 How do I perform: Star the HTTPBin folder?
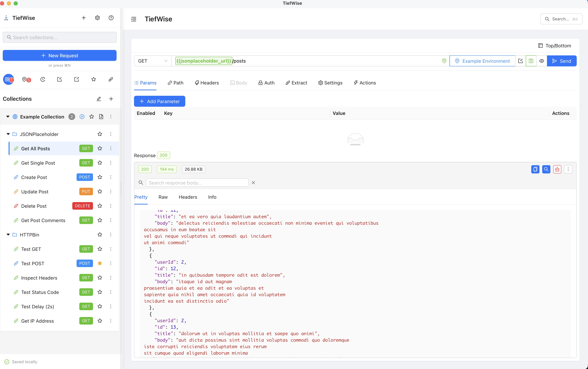(x=100, y=235)
